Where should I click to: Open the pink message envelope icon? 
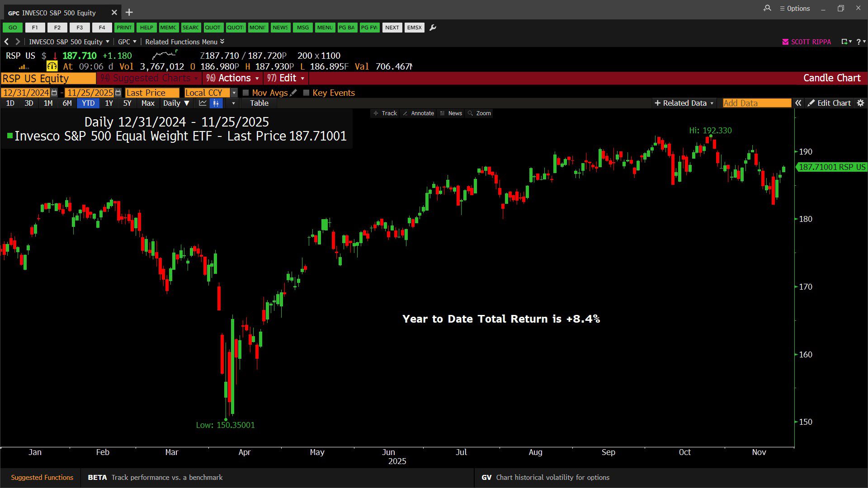(785, 42)
